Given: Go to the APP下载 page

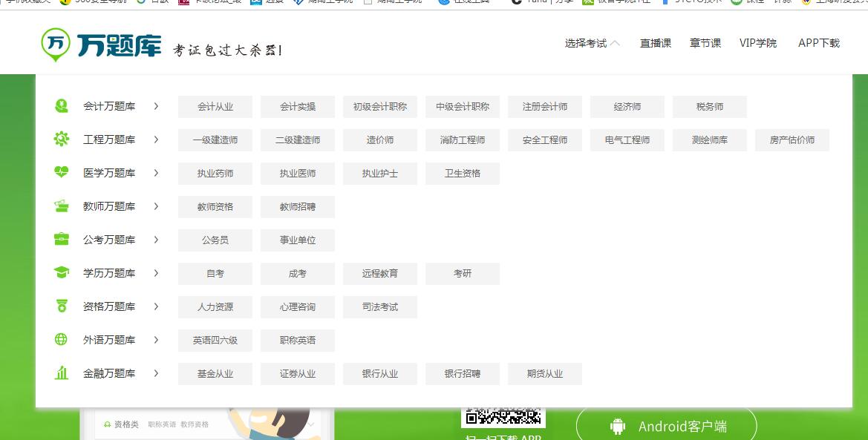Looking at the screenshot, I should coord(818,44).
